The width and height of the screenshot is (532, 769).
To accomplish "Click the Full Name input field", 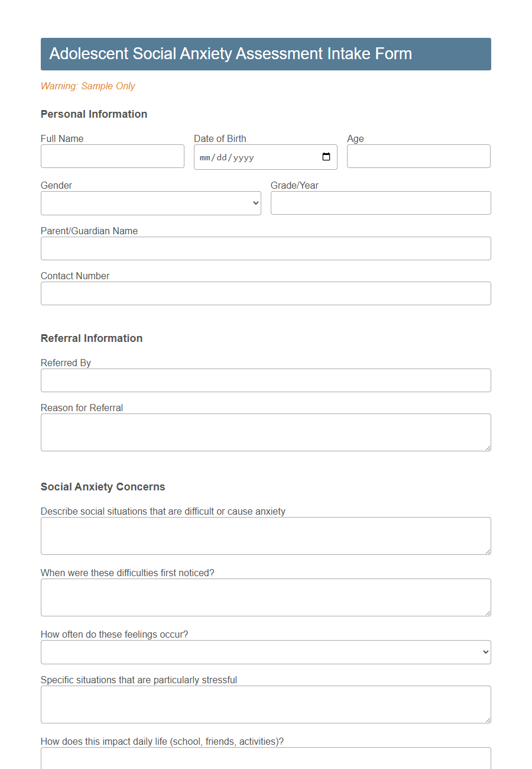I will point(112,156).
